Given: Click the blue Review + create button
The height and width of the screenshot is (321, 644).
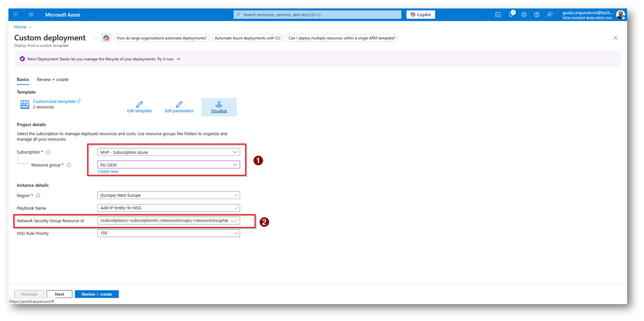Looking at the screenshot, I should click(x=97, y=294).
